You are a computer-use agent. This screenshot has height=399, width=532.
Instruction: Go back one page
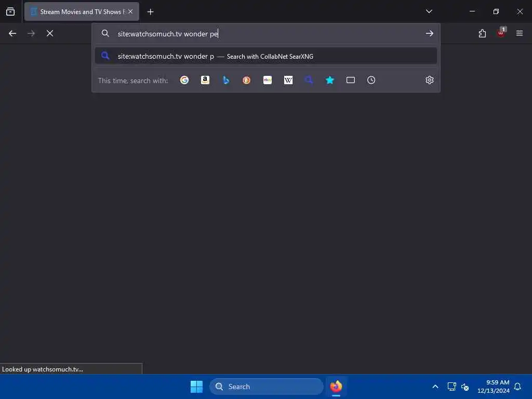[x=12, y=33]
